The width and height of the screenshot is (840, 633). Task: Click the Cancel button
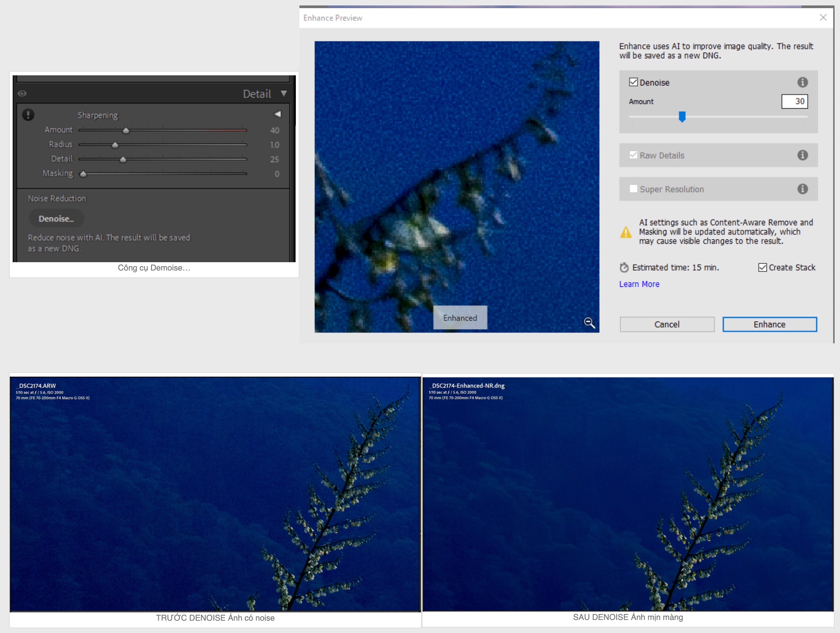click(x=667, y=324)
